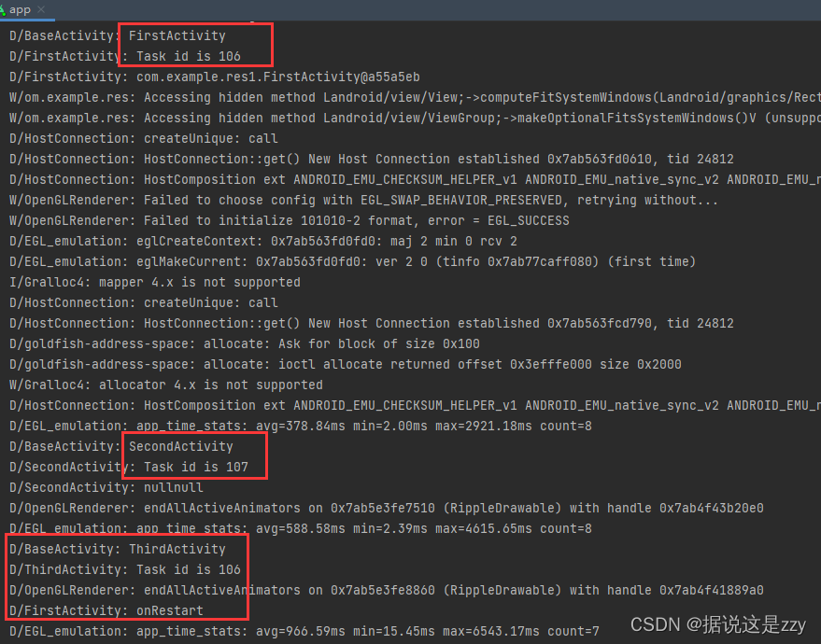821x644 pixels.
Task: Select app_time_stats line with avg=966.59ms
Action: tap(304, 632)
